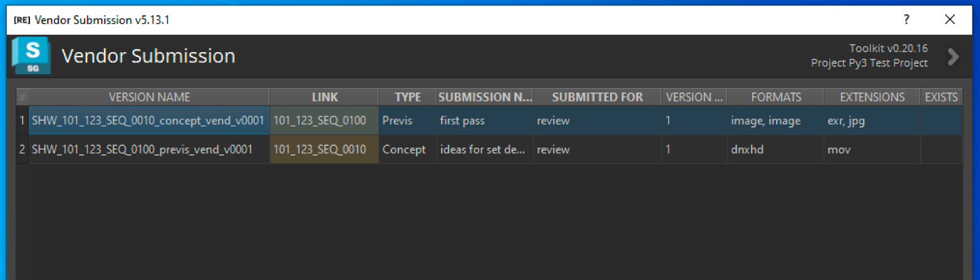Open the help question mark in title bar
This screenshot has height=280, width=980.
point(907,20)
